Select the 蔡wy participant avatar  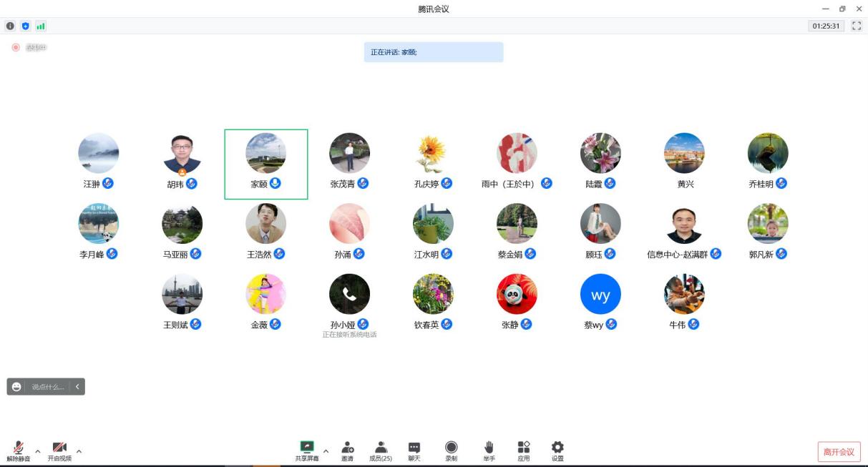click(600, 294)
